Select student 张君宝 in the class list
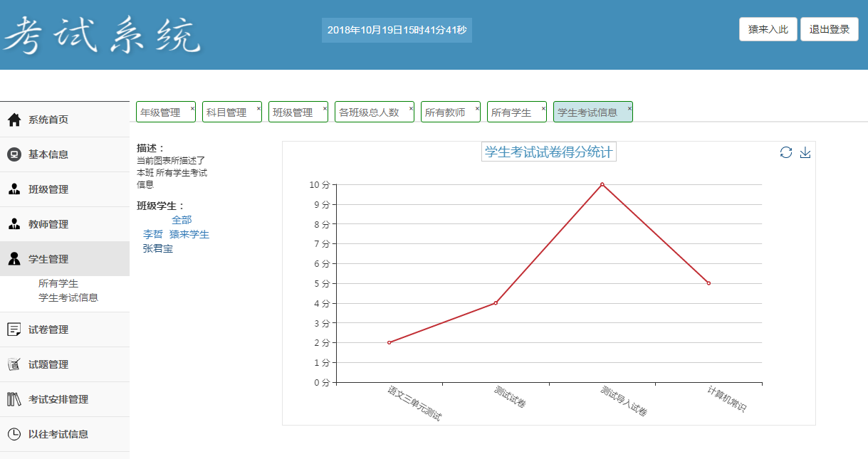 (x=158, y=248)
